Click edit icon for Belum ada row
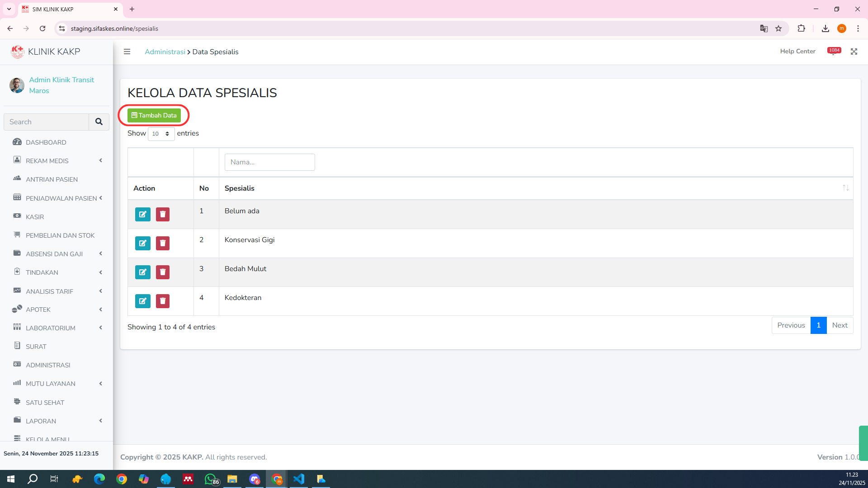Viewport: 868px width, 488px height. click(142, 214)
